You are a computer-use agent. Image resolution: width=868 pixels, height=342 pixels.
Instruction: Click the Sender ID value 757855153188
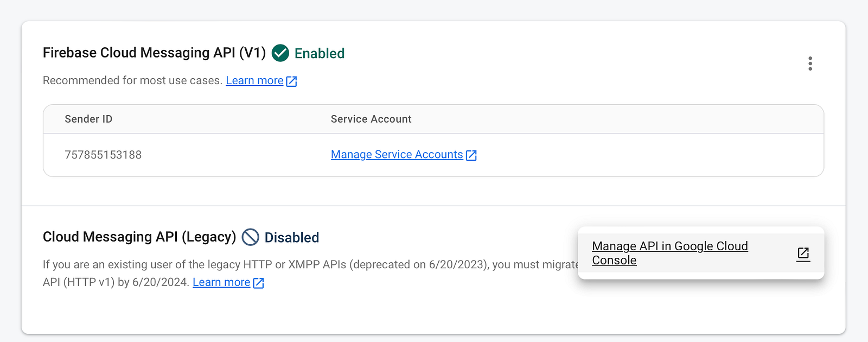(103, 155)
